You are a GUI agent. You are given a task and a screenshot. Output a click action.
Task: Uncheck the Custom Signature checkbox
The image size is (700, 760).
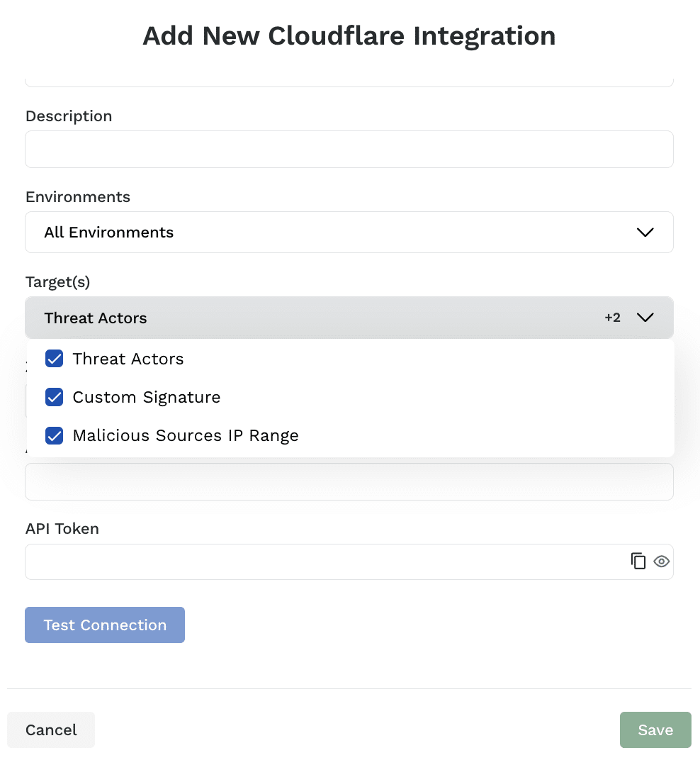pos(55,397)
